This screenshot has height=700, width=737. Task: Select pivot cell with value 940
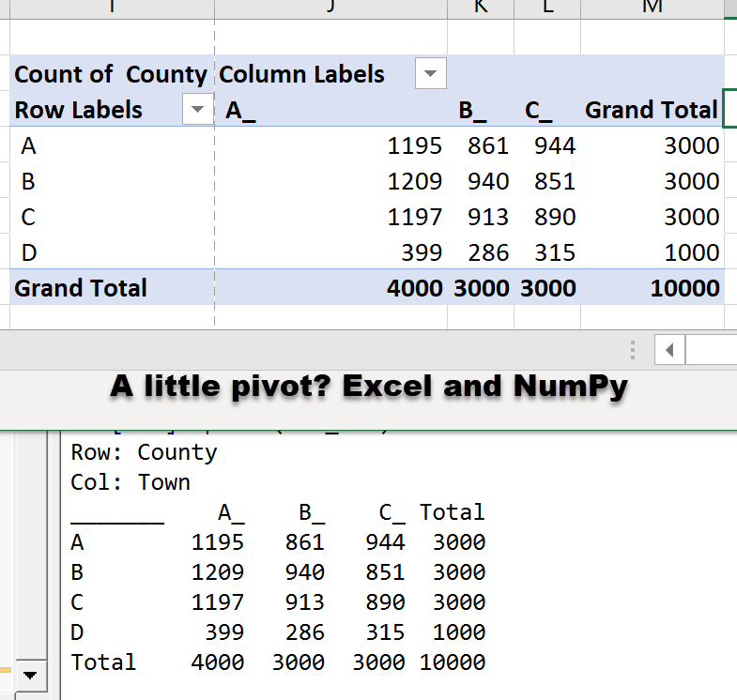pos(481,181)
